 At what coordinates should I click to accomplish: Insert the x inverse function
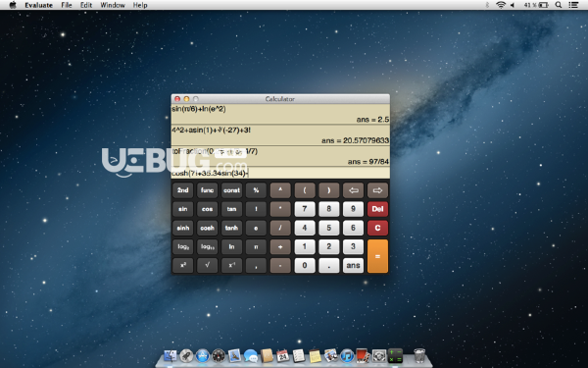pos(231,266)
